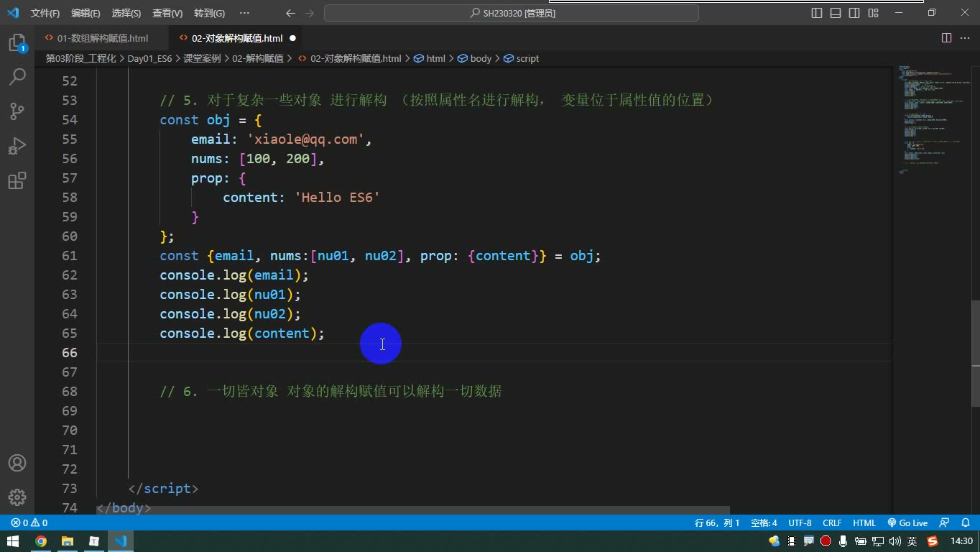Toggle the primary side bar visibility
The height and width of the screenshot is (552, 980).
817,13
